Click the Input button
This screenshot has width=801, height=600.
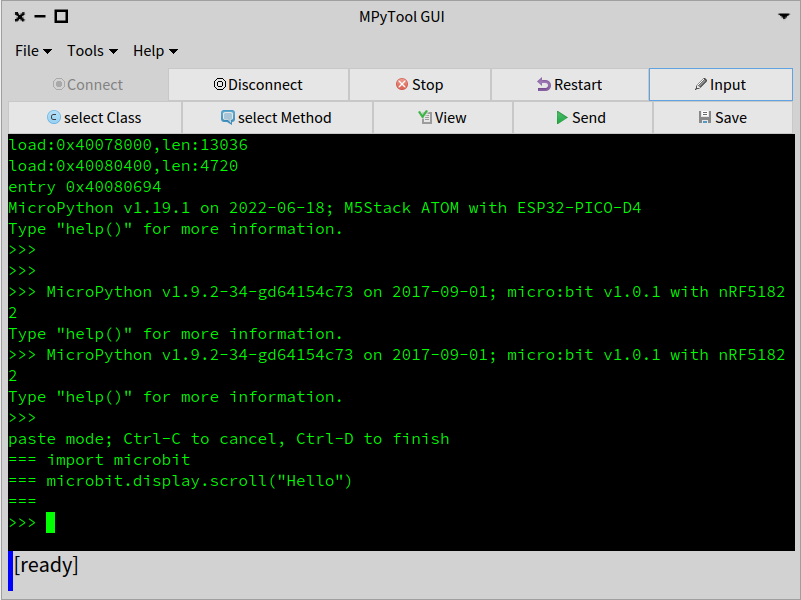tap(721, 85)
